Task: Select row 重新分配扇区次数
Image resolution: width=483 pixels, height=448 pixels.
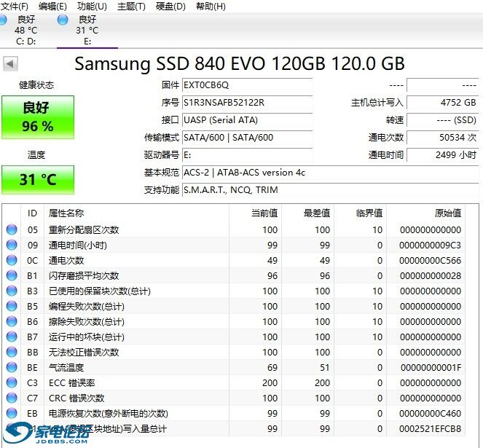Action: (234, 229)
